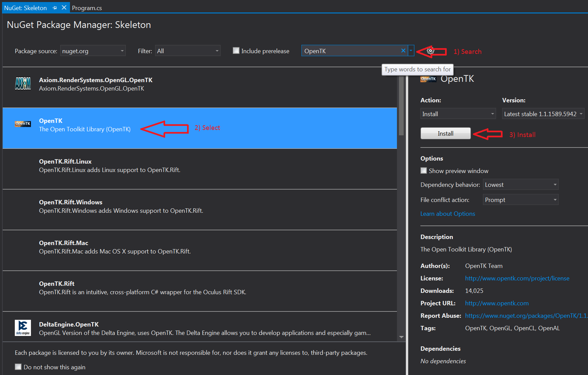Click the settings gear icon near search

tap(430, 51)
